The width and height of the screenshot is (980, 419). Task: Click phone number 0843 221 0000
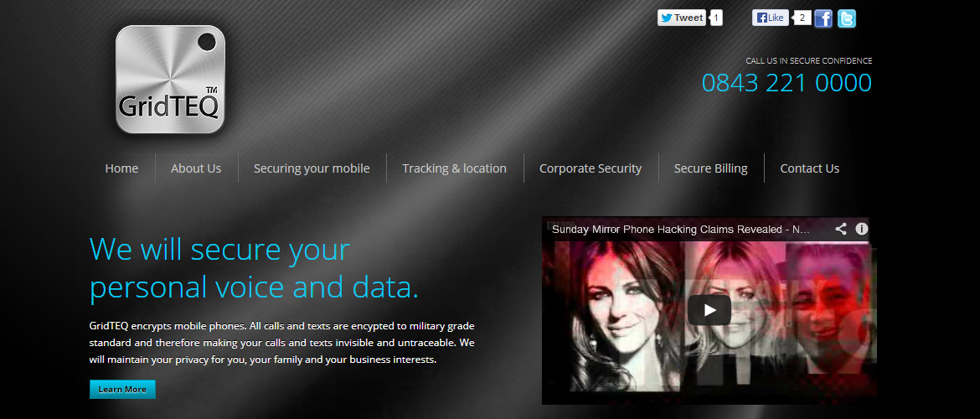(x=787, y=83)
